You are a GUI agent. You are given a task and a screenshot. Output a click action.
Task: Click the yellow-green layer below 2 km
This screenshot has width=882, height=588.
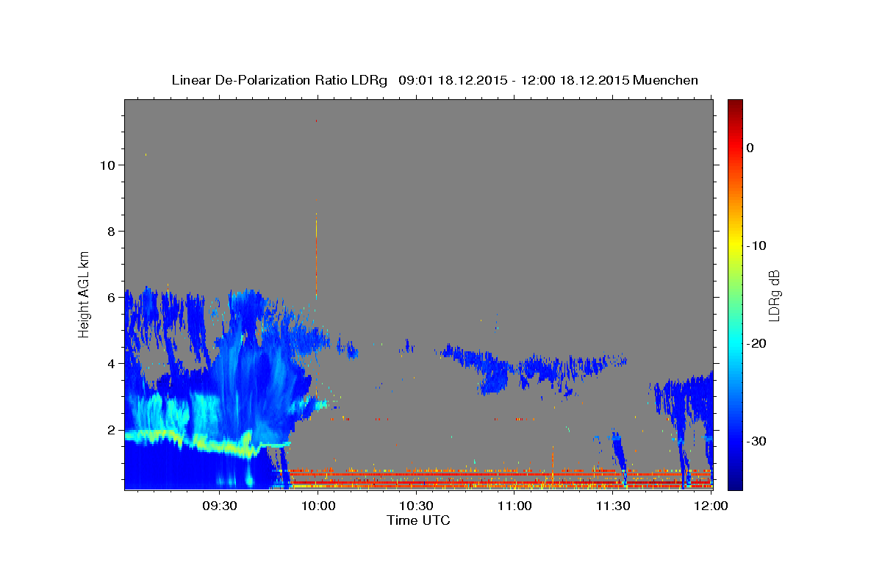[x=198, y=442]
